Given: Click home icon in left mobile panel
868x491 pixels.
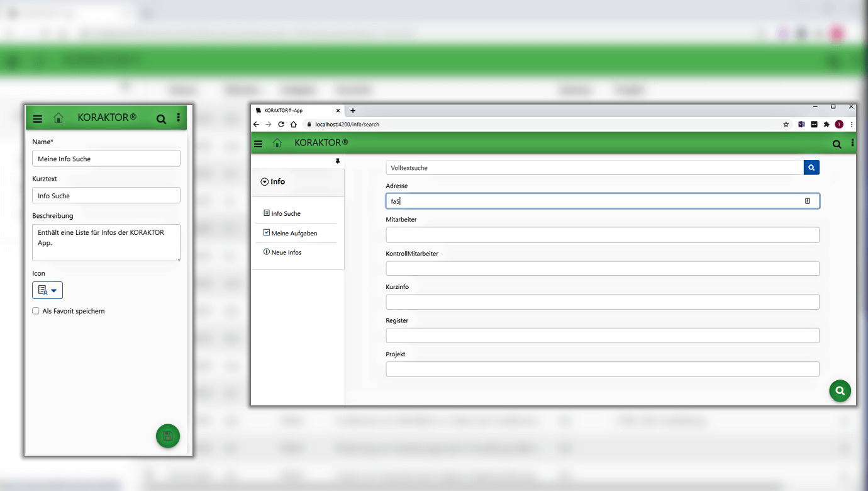Looking at the screenshot, I should (x=58, y=118).
